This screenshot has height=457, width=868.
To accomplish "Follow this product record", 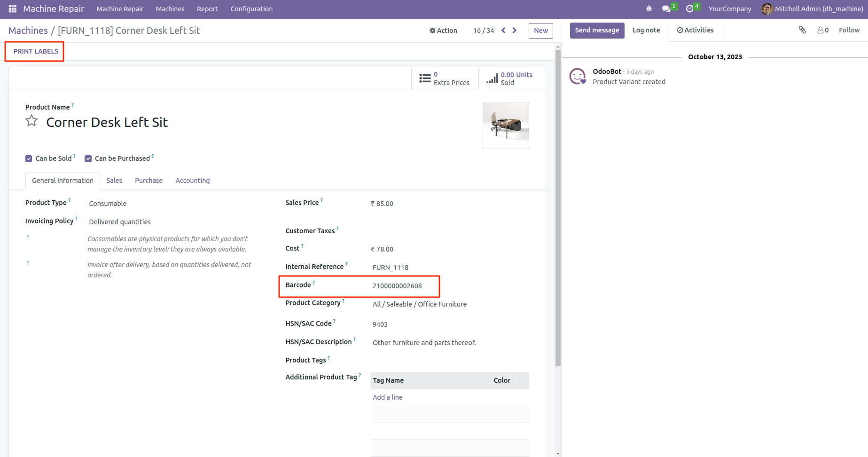I will coord(849,30).
